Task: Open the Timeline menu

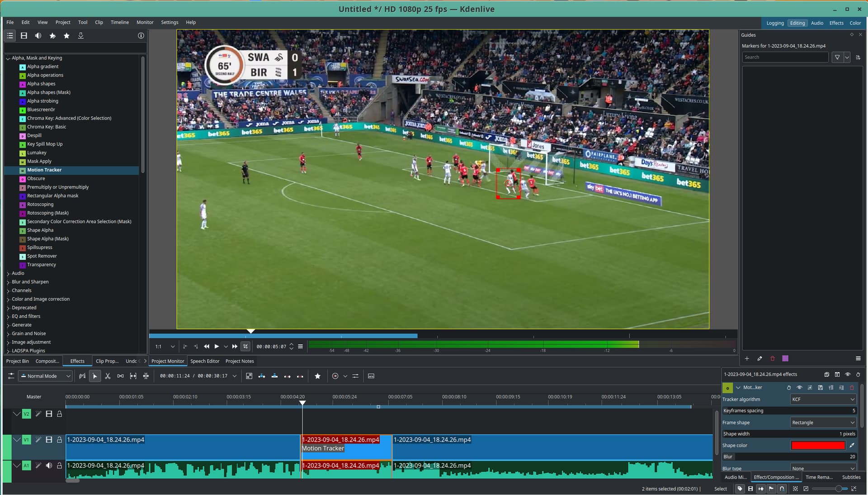Action: click(x=120, y=22)
